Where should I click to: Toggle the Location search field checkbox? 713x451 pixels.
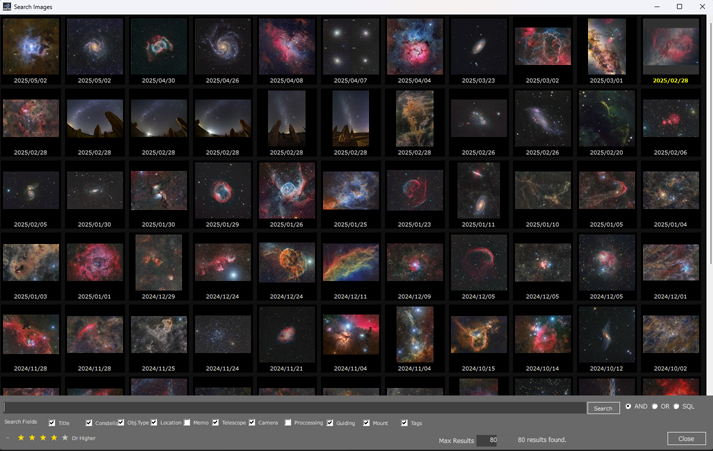tap(154, 422)
